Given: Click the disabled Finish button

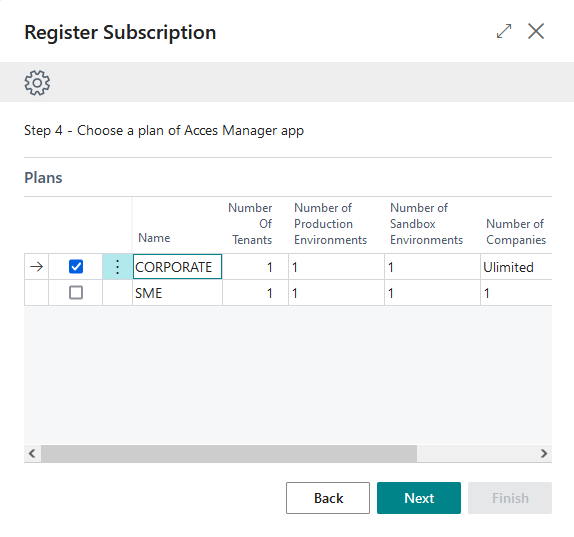Looking at the screenshot, I should coord(510,498).
